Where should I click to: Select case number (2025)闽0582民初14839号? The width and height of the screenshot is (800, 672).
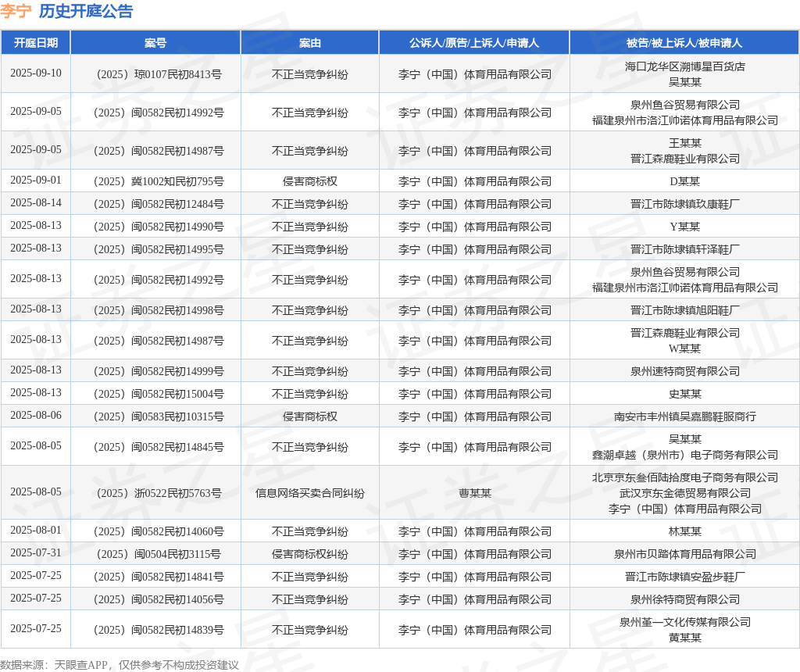point(159,630)
